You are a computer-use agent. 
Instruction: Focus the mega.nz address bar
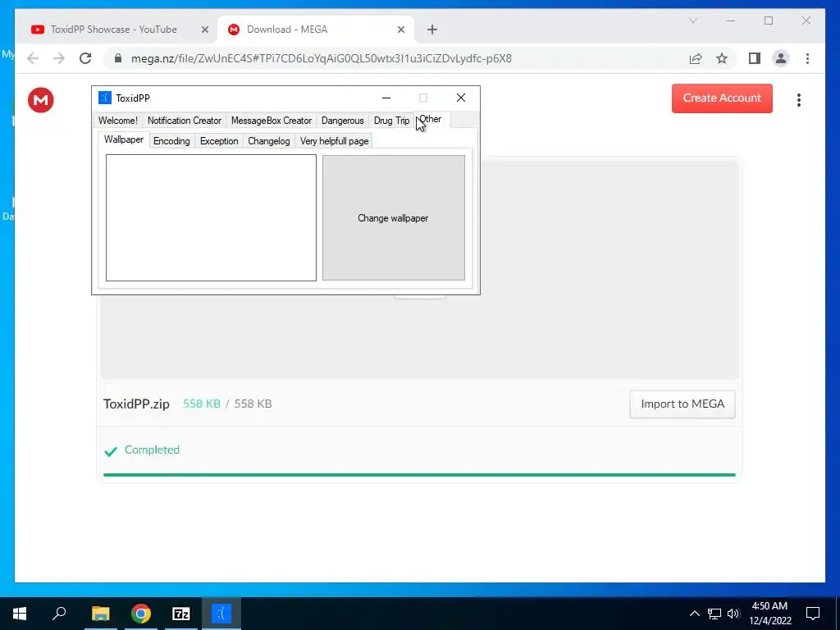click(322, 58)
